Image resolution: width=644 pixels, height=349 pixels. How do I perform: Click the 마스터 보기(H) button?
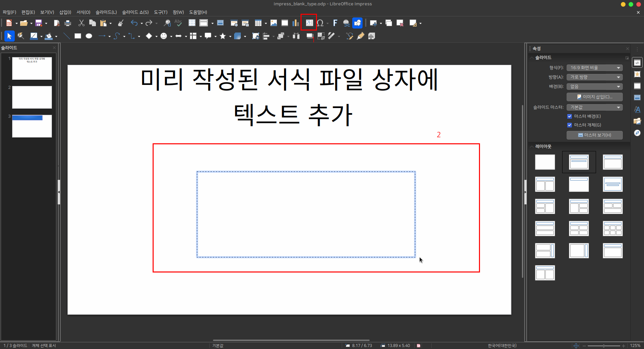(594, 135)
